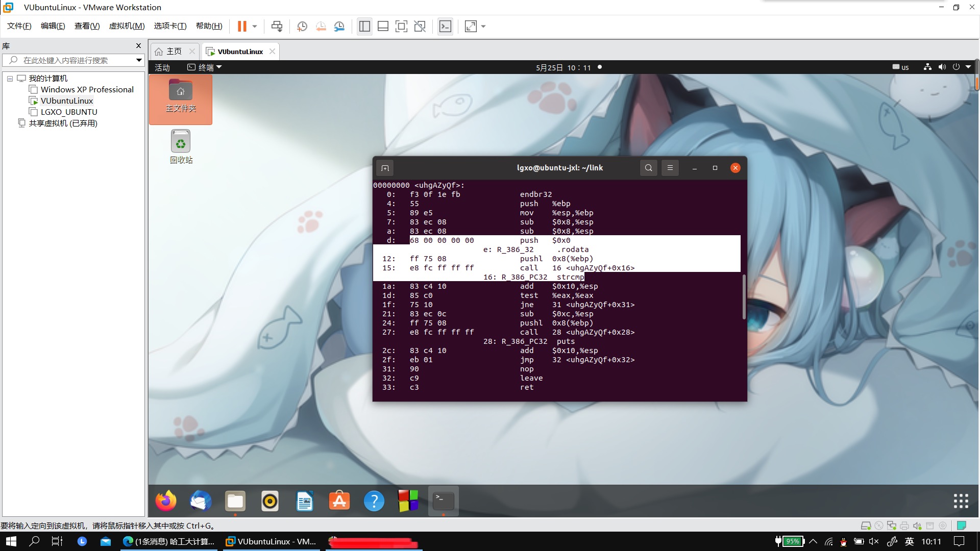The image size is (980, 551).
Task: Pause the virtual machine with orange pause icon
Action: 242,27
